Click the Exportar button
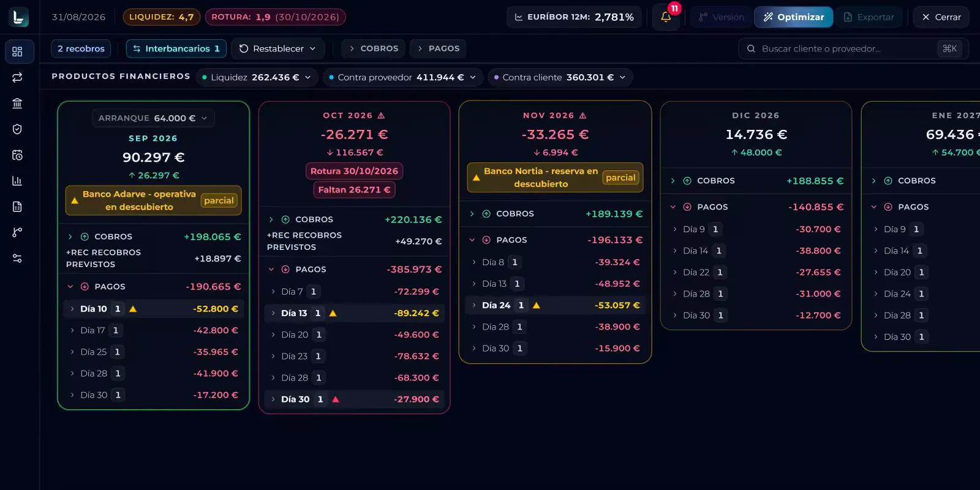This screenshot has width=980, height=490. (869, 17)
